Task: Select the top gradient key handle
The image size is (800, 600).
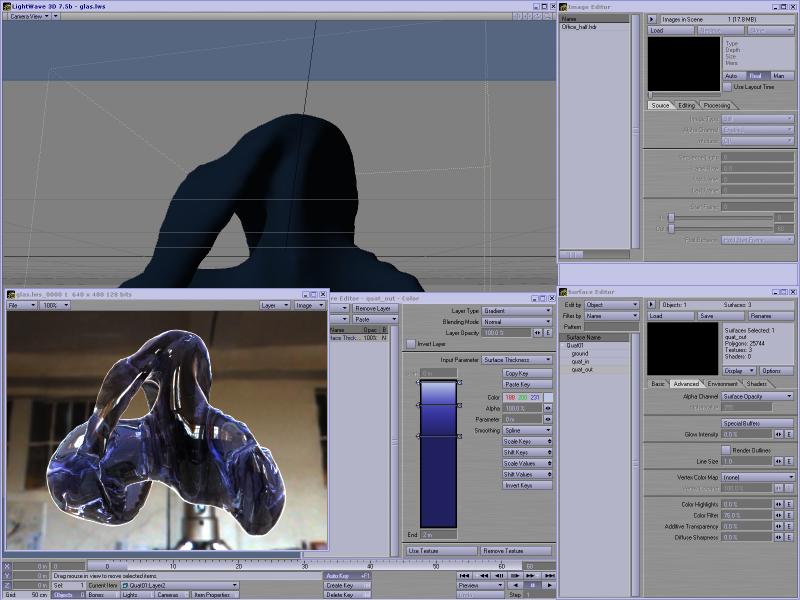Action: pyautogui.click(x=418, y=382)
